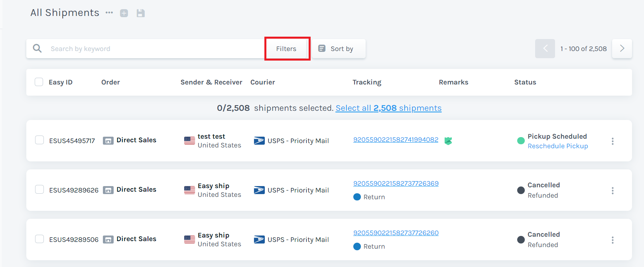Click the green Pickup Scheduled status dot
644x267 pixels.
point(521,140)
